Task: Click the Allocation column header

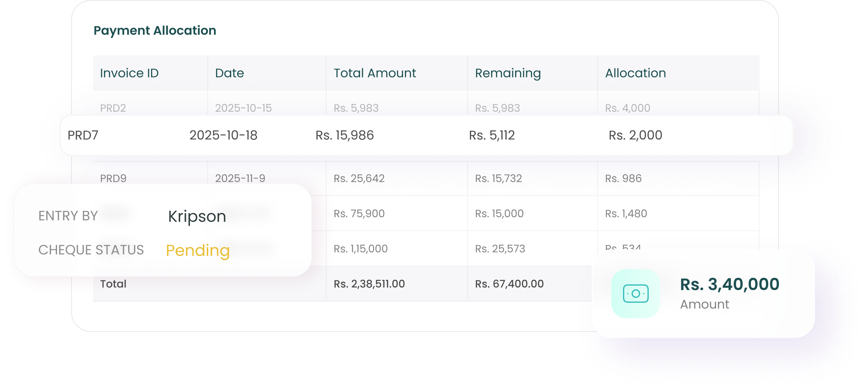Action: click(635, 73)
